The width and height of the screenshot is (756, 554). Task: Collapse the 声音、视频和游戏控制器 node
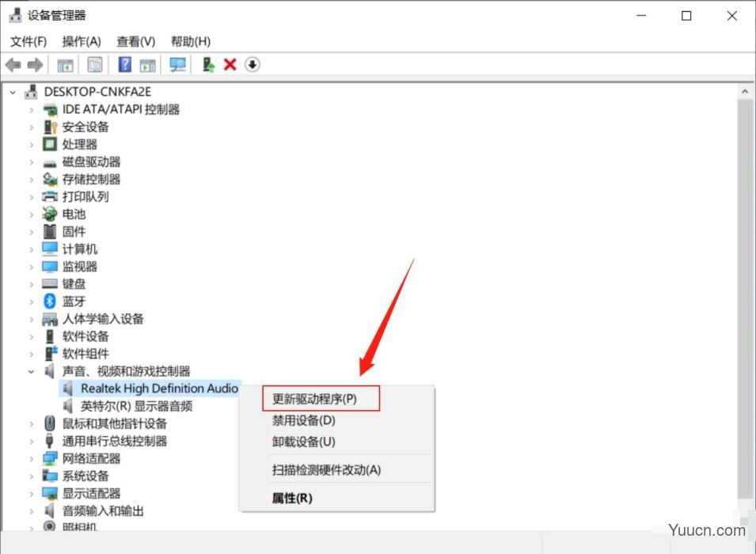(32, 371)
